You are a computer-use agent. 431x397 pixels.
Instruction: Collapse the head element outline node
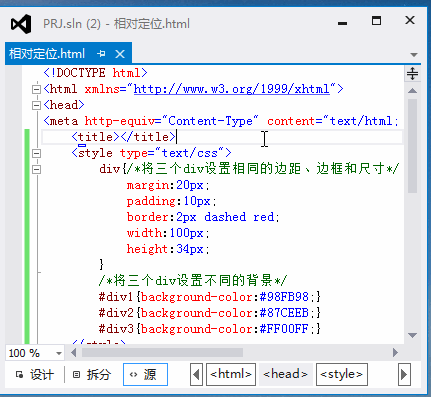(x=36, y=105)
